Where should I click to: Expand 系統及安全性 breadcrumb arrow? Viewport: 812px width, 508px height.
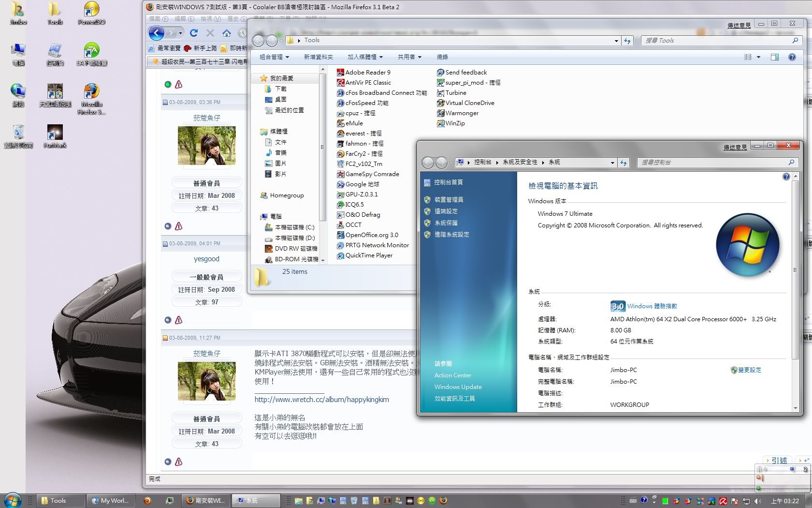[x=543, y=163]
